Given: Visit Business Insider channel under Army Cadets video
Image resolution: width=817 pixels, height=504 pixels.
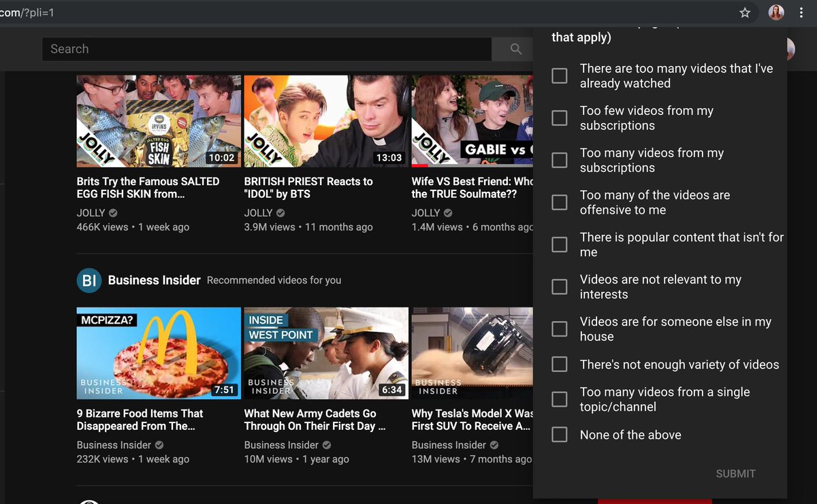Looking at the screenshot, I should (281, 445).
